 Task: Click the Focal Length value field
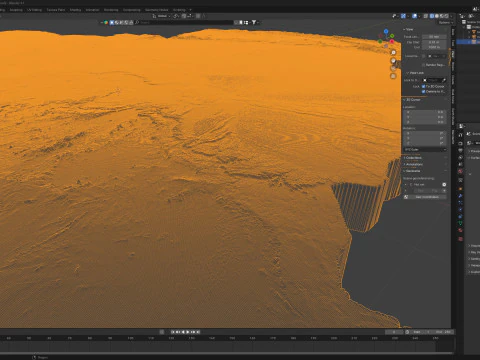(x=434, y=37)
